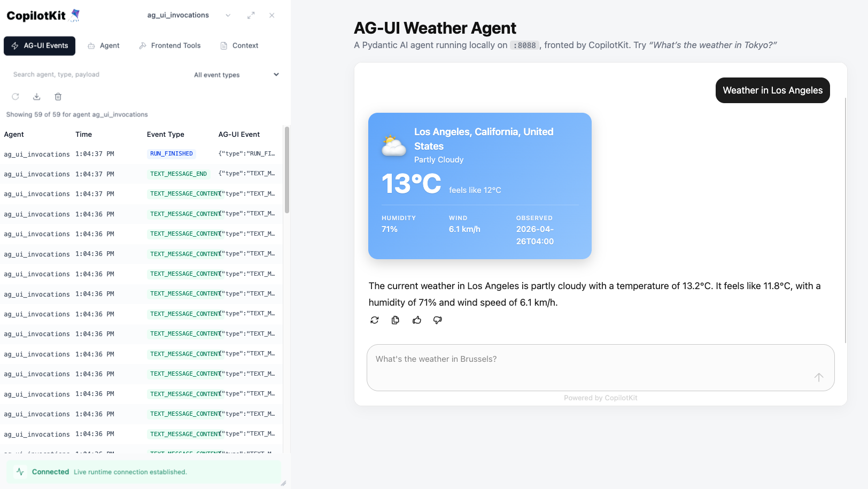
Task: Give thumbs down to the response
Action: click(x=438, y=320)
